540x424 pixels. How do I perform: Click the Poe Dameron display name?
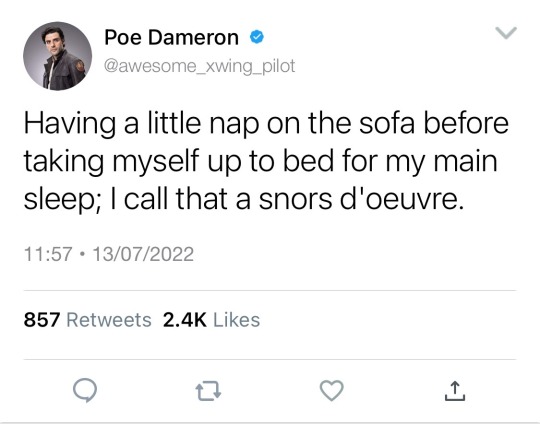(171, 37)
